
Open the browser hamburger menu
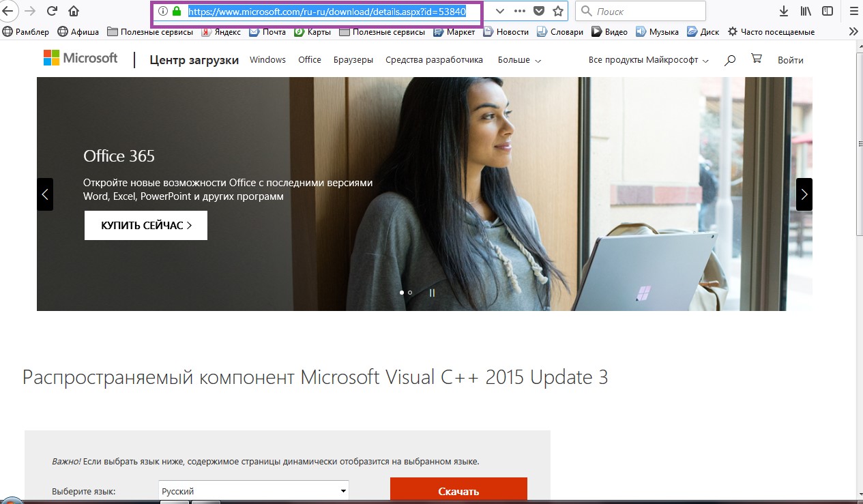click(x=853, y=11)
